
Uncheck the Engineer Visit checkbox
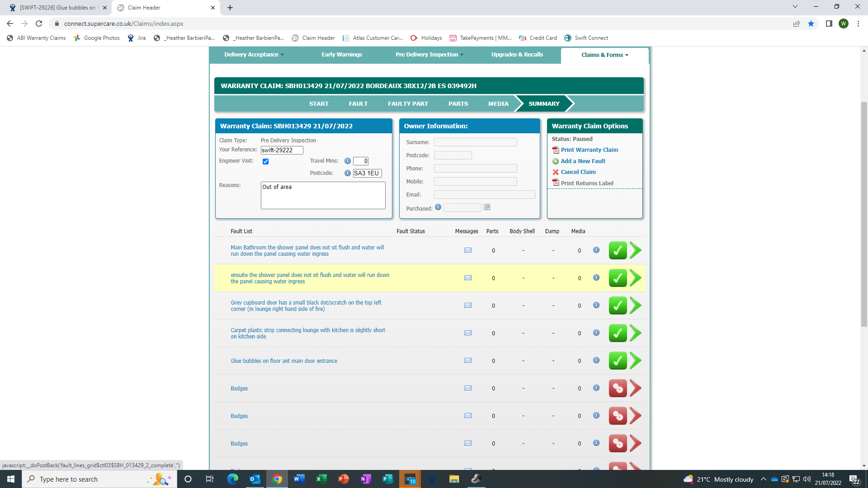[x=266, y=161]
